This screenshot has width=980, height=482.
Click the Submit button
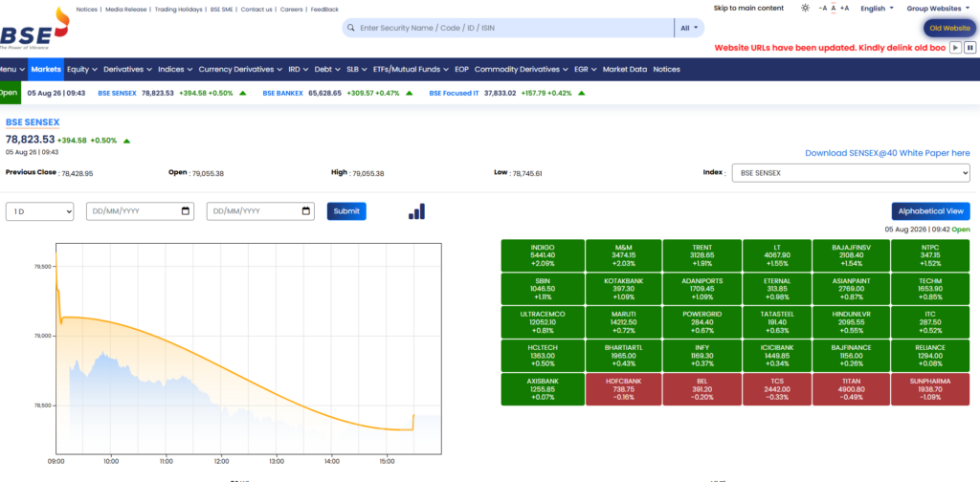[x=346, y=211]
